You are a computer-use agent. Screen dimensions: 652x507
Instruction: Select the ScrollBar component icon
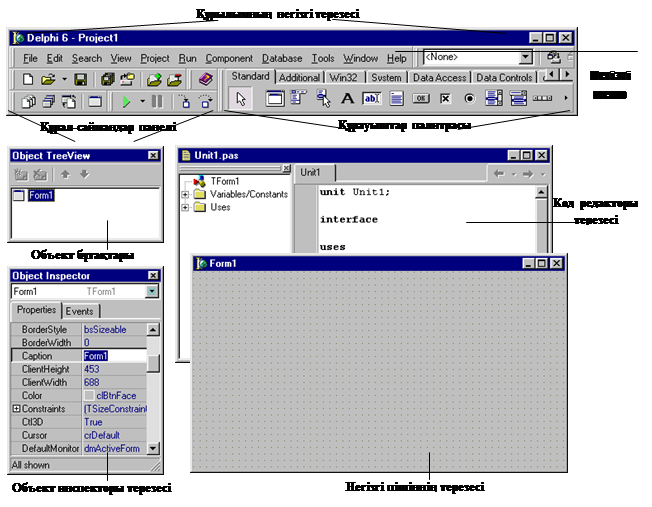tap(543, 99)
